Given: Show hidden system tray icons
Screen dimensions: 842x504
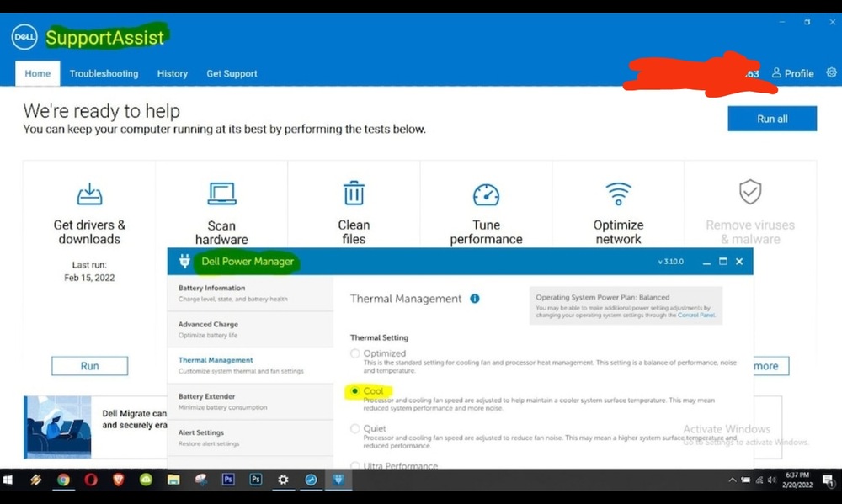Looking at the screenshot, I should pos(732,480).
